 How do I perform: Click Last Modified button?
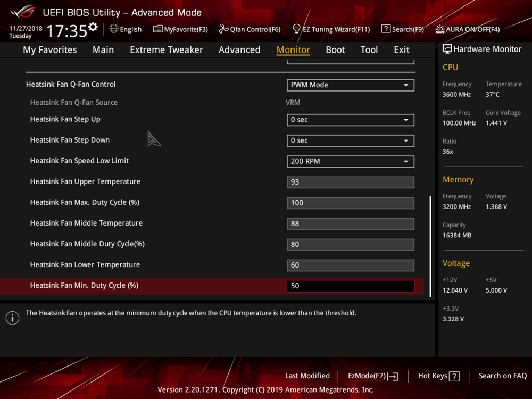click(x=307, y=376)
